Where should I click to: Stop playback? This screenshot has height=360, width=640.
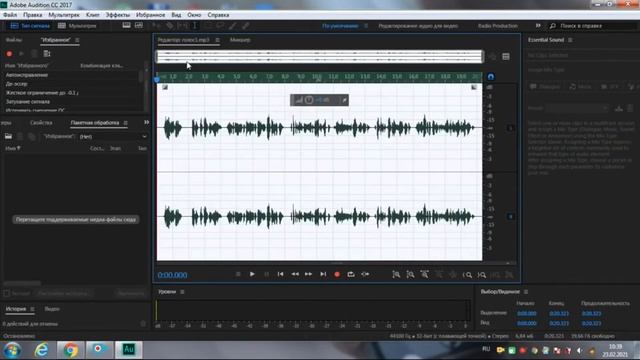[x=238, y=274]
